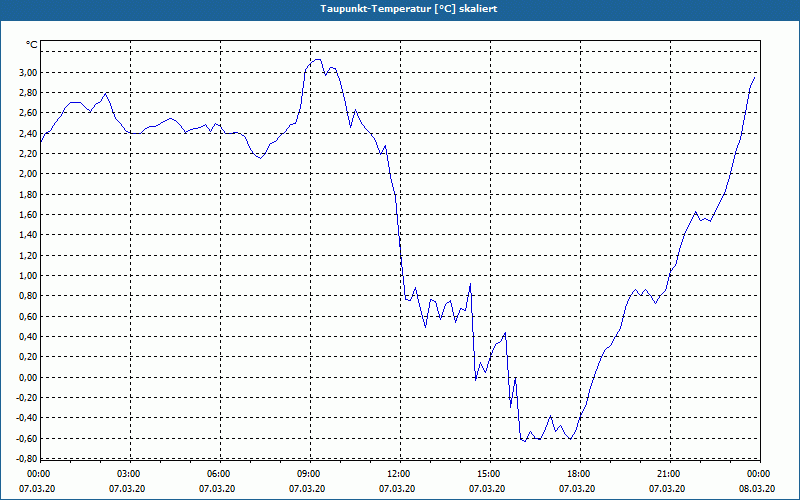Select the 0,80 y-axis label
800x500 pixels.
(x=28, y=296)
